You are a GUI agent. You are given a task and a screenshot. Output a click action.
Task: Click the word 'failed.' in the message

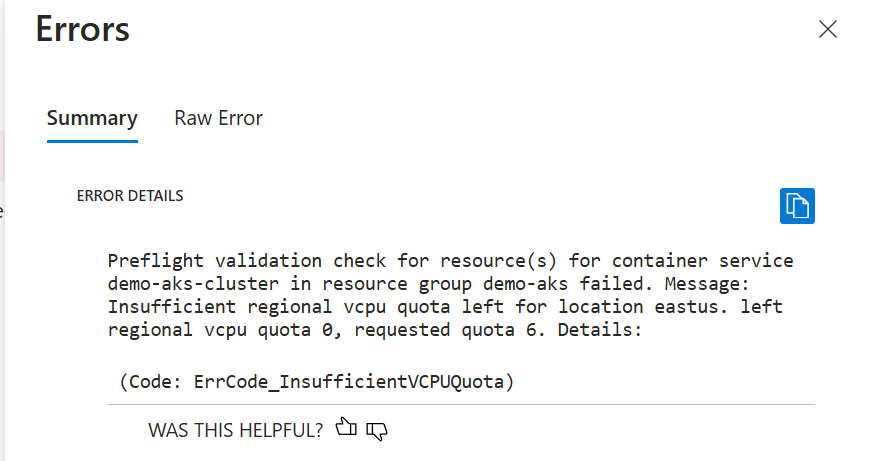coord(616,283)
